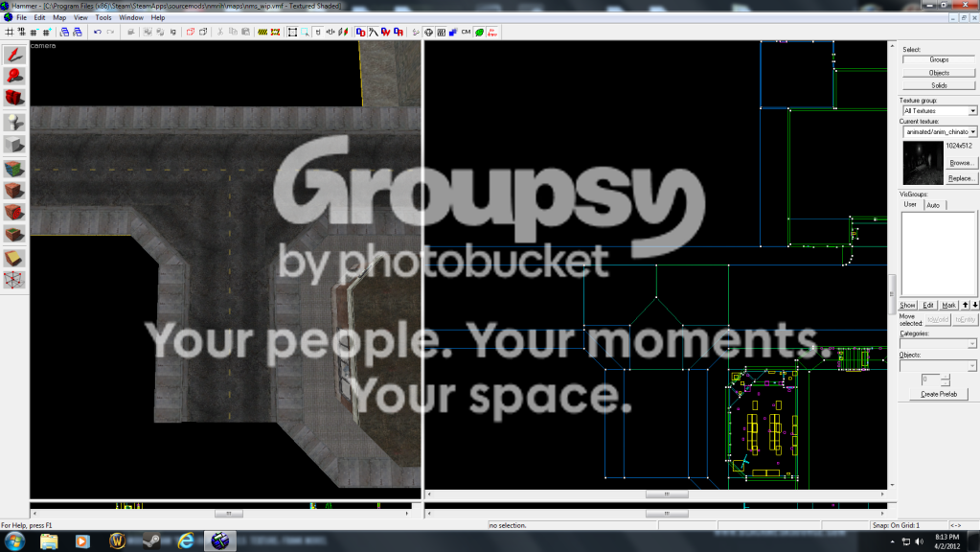Click the VisGroups Mark button
This screenshot has width=980, height=552.
pyautogui.click(x=948, y=305)
